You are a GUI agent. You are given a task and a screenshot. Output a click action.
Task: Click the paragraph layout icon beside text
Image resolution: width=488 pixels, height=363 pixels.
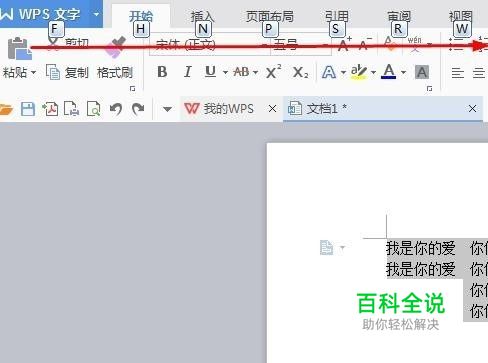(x=326, y=248)
